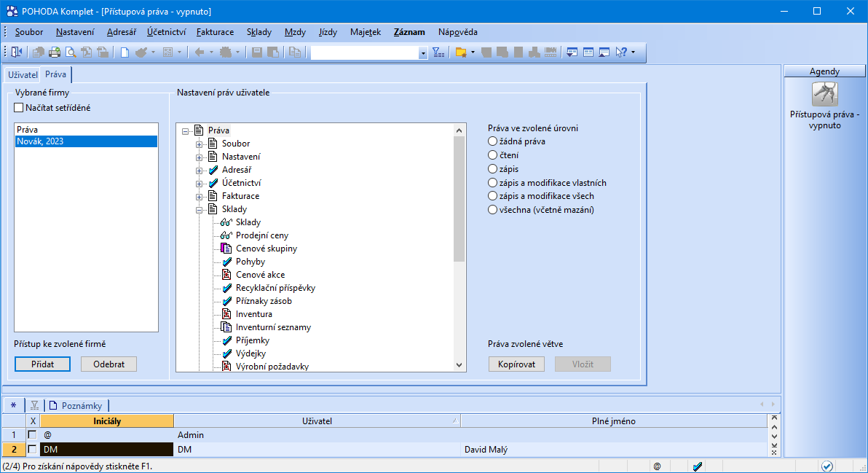The height and width of the screenshot is (473, 868).
Task: Expand the Nastavení tree node
Action: (x=199, y=157)
